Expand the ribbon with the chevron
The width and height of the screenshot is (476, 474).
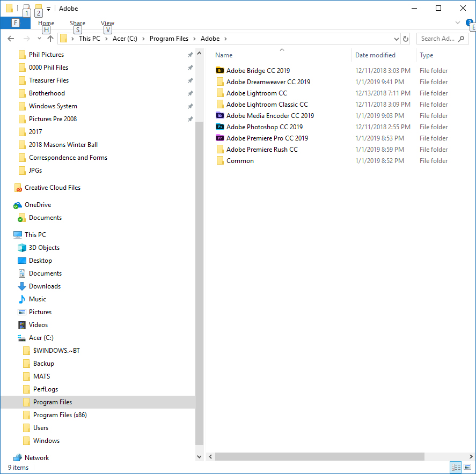click(x=458, y=23)
